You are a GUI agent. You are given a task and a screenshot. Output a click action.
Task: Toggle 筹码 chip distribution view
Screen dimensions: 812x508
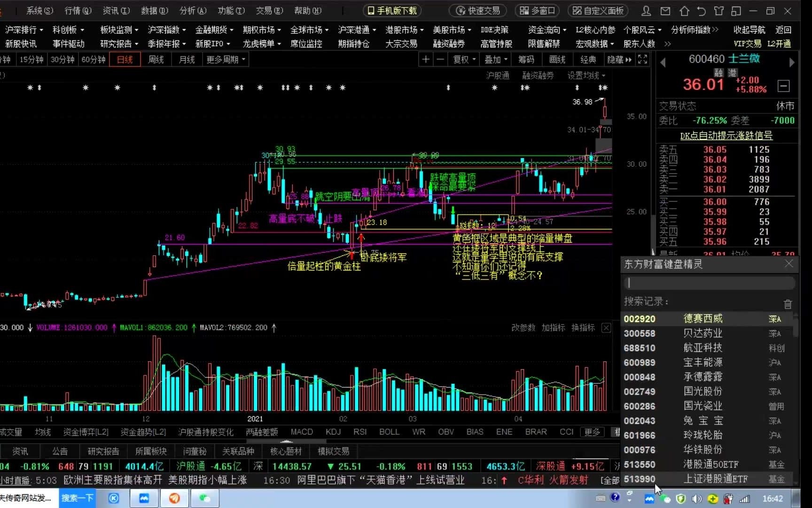(x=526, y=59)
